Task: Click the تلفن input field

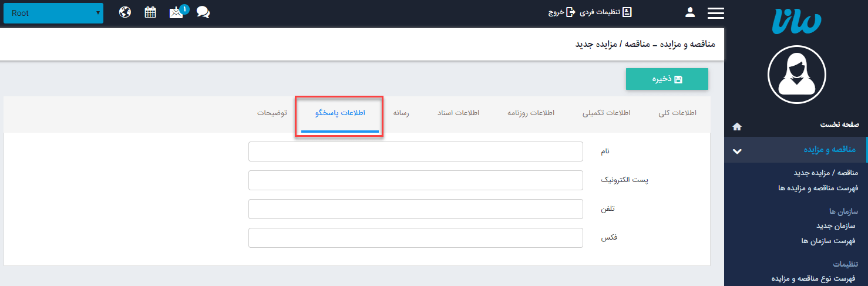Action: coord(416,209)
